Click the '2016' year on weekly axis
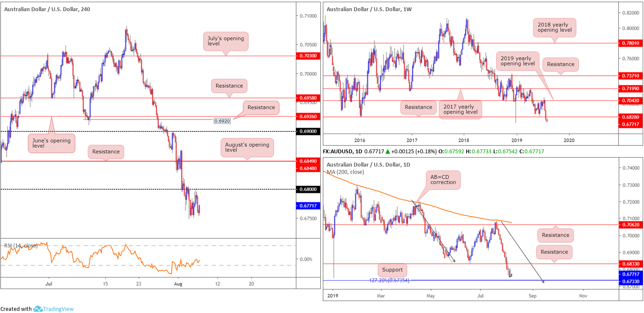This screenshot has width=644, height=313. point(359,140)
